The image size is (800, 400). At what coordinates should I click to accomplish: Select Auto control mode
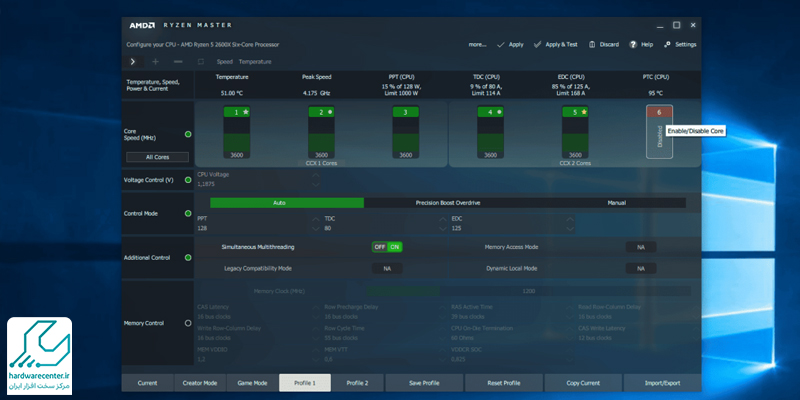tap(287, 203)
